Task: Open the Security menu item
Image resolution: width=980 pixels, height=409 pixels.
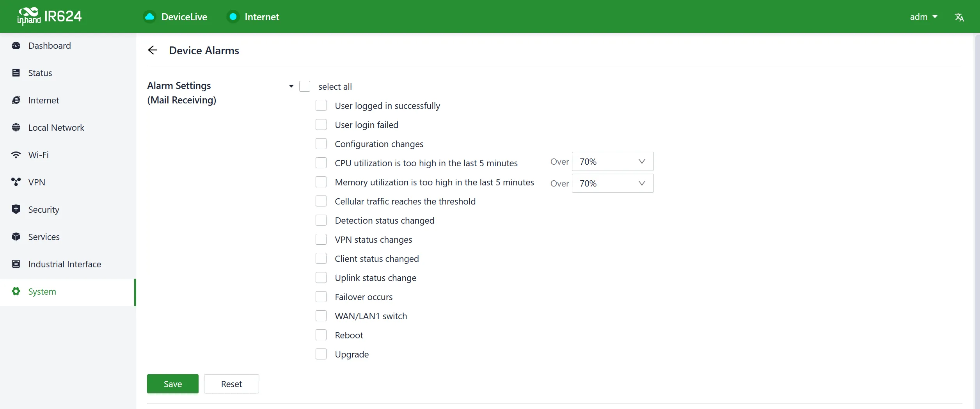Action: [x=68, y=210]
